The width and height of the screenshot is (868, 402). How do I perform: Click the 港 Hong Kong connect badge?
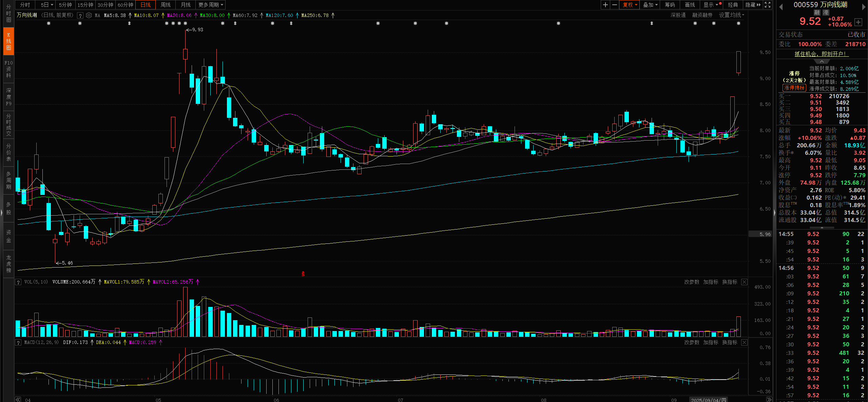826,13
